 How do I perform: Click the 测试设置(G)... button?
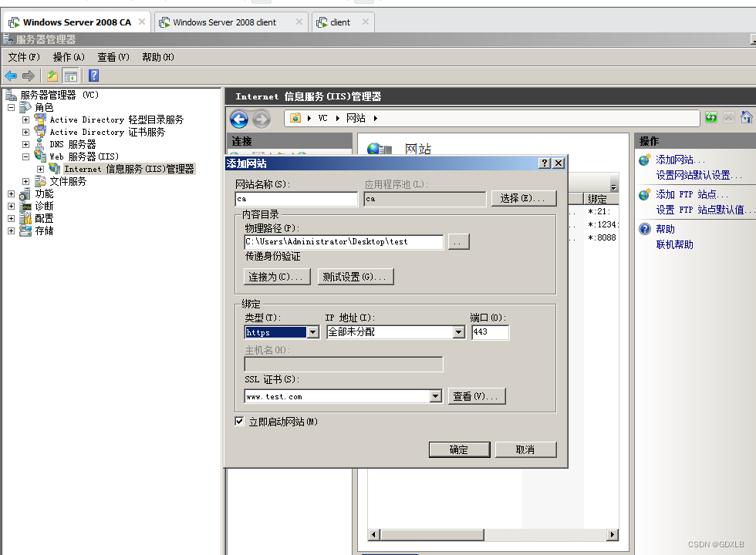[356, 277]
